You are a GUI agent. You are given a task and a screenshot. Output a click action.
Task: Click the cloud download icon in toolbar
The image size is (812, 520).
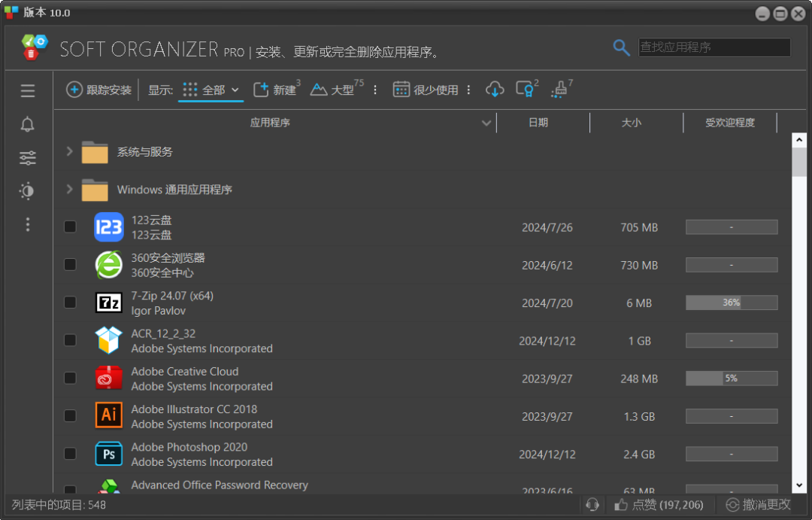tap(495, 90)
